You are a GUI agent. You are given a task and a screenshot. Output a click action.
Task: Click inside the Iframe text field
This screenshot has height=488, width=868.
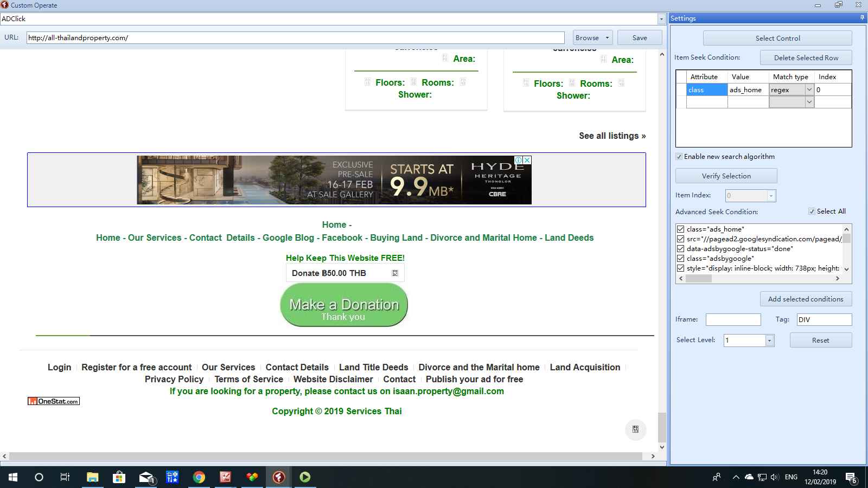(733, 320)
